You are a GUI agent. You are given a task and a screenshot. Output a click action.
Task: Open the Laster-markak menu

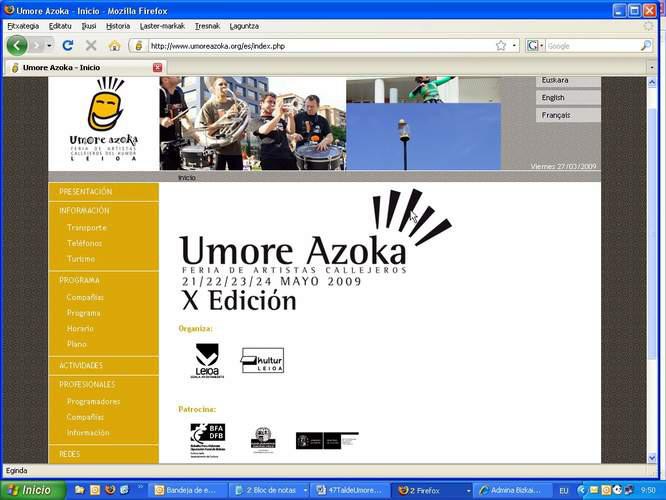(162, 26)
